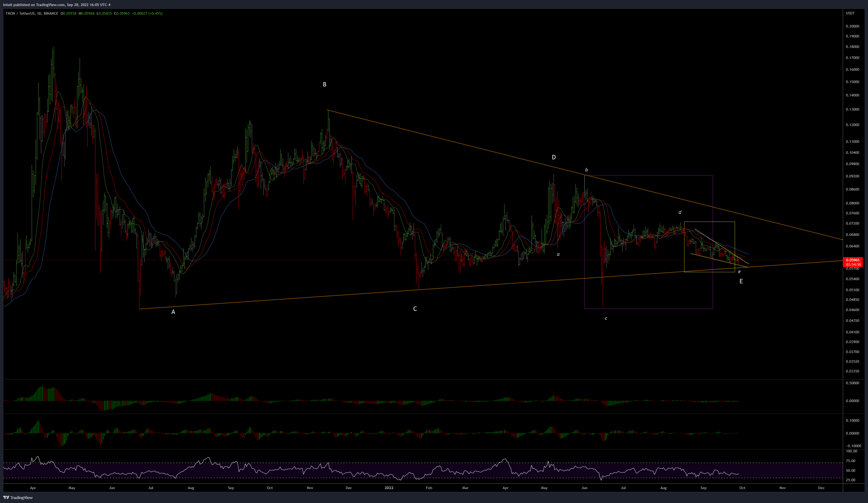The width and height of the screenshot is (868, 503).
Task: Click the 0.13000 price axis label
Action: pyautogui.click(x=853, y=109)
